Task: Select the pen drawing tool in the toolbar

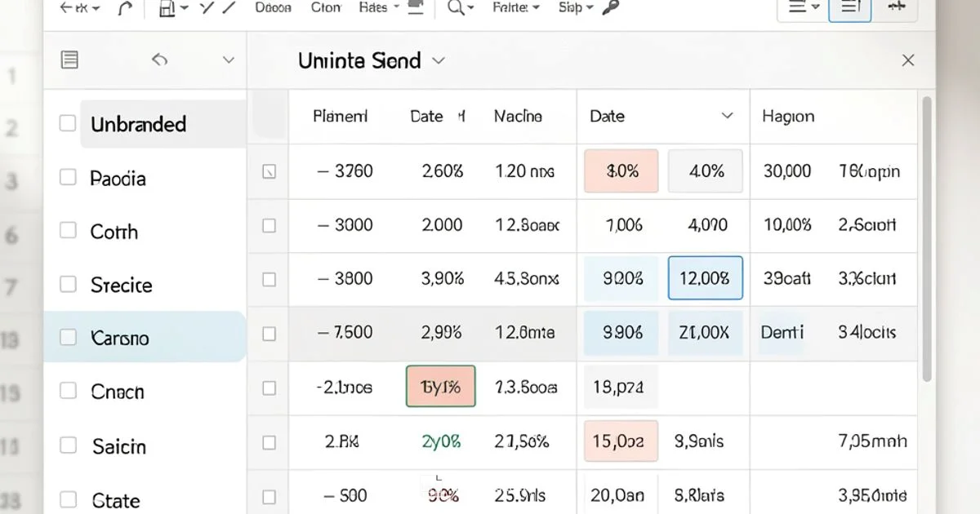Action: point(228,7)
